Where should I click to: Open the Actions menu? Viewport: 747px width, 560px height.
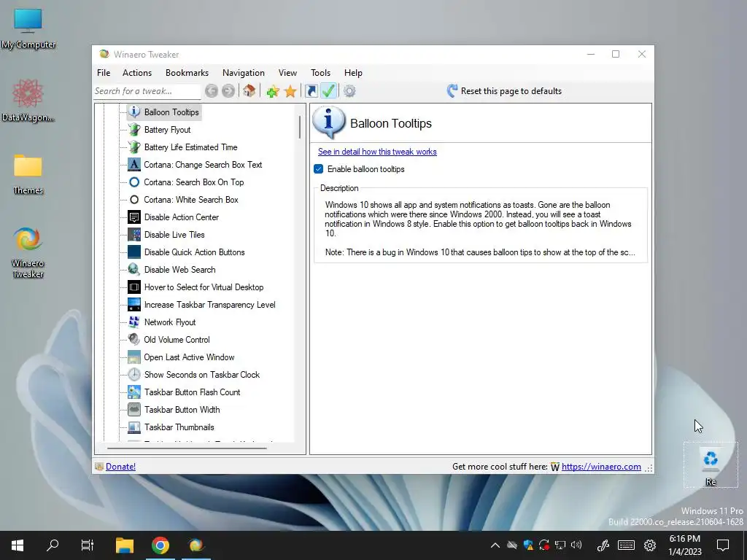point(137,73)
